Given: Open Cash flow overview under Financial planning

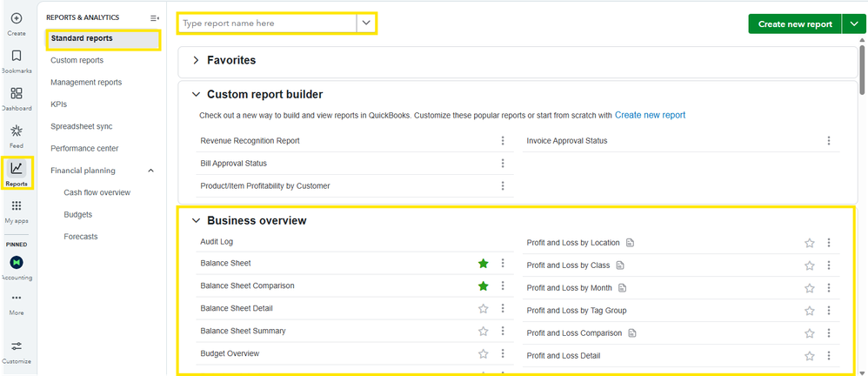Looking at the screenshot, I should (x=97, y=192).
